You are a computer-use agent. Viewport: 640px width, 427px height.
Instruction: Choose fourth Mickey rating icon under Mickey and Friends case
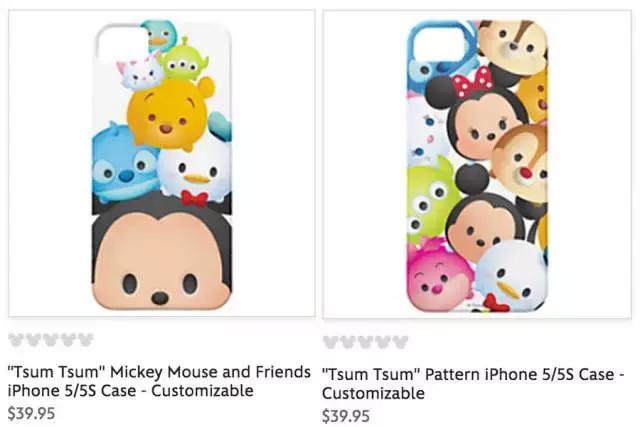(x=68, y=340)
